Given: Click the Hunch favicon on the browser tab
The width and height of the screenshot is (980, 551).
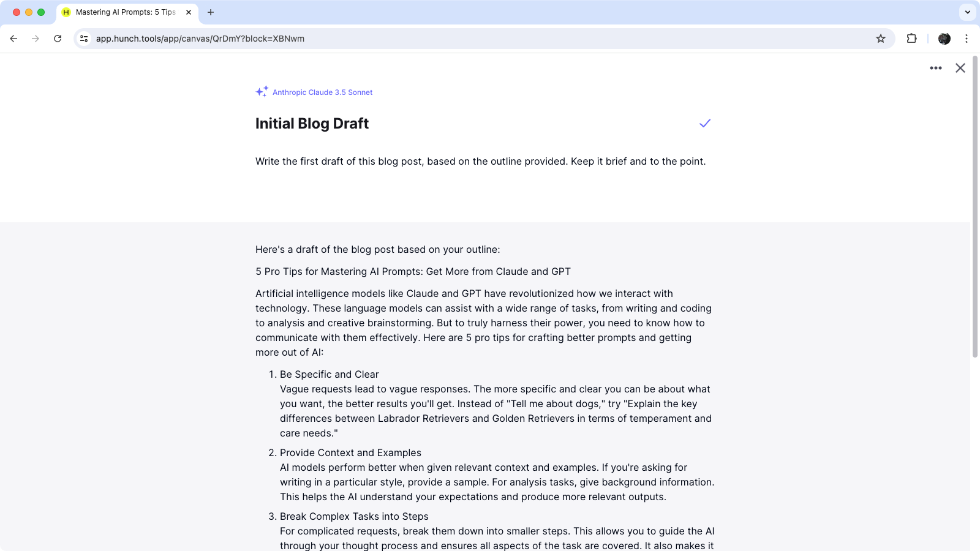Looking at the screenshot, I should coord(66,12).
